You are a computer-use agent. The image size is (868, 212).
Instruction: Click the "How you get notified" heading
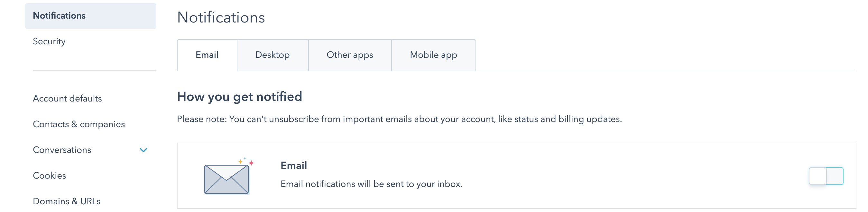(239, 97)
